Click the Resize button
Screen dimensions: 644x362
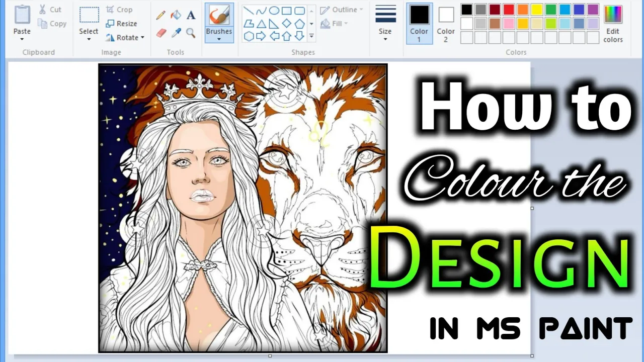click(x=121, y=24)
